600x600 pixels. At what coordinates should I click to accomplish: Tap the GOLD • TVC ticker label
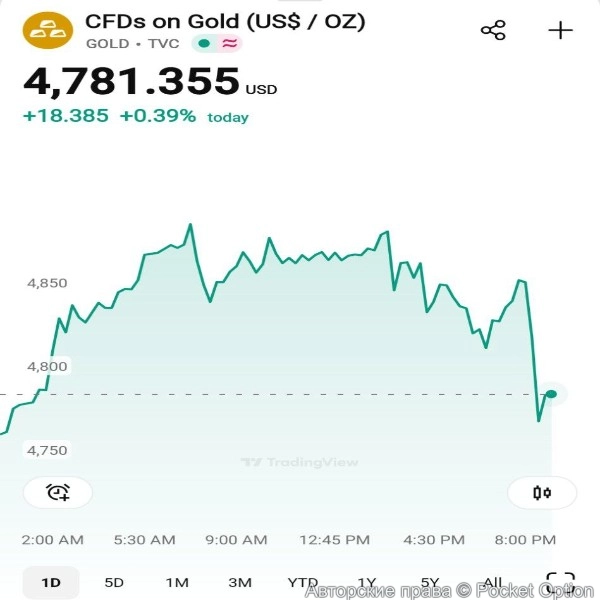point(133,43)
